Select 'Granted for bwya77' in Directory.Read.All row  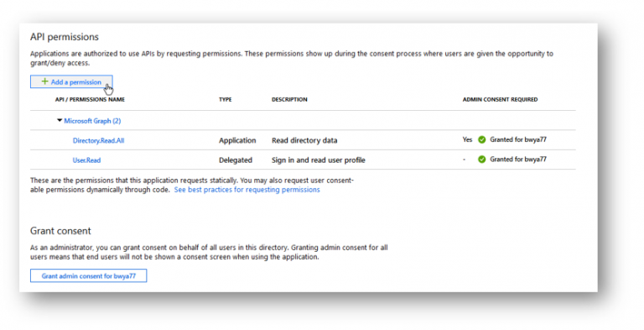518,139
